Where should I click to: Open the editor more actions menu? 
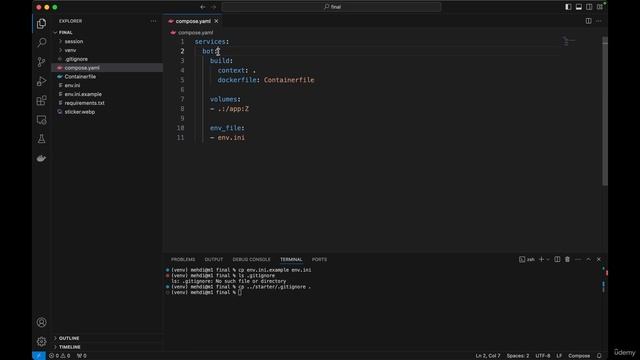(x=599, y=21)
